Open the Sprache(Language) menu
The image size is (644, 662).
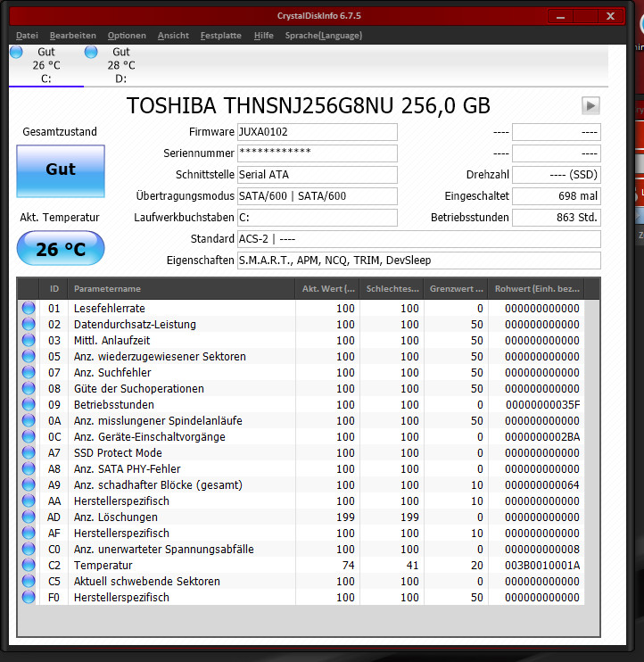pos(323,36)
